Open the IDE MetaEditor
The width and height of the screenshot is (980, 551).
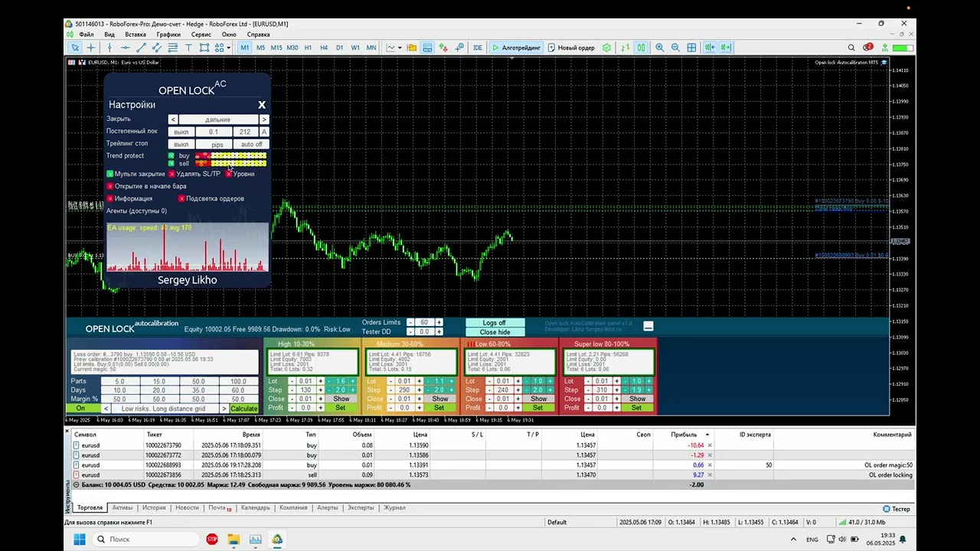(478, 47)
